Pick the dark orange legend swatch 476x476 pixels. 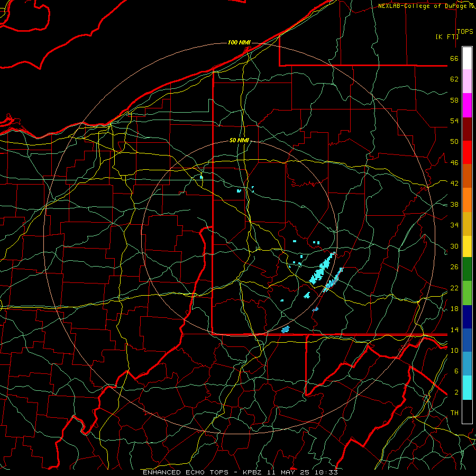[467, 176]
